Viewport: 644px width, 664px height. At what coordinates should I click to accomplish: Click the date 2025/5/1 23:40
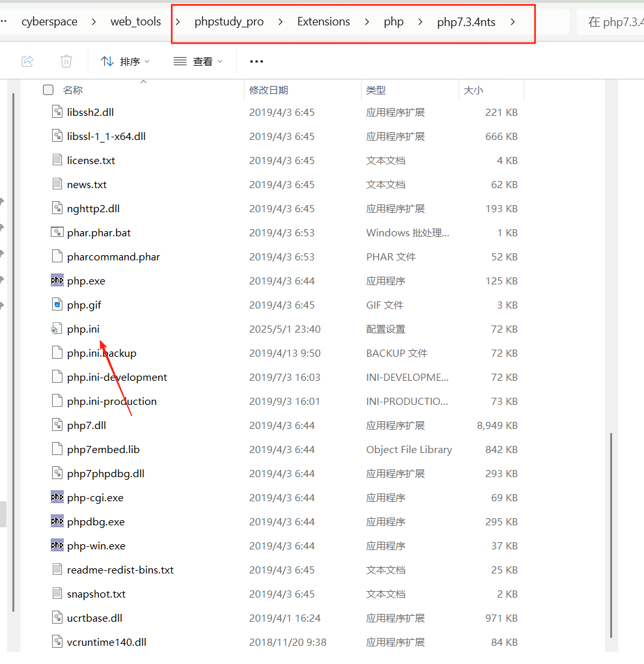[285, 329]
